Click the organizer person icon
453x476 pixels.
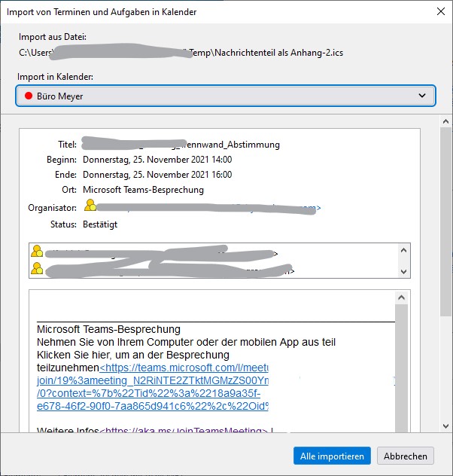[x=90, y=206]
